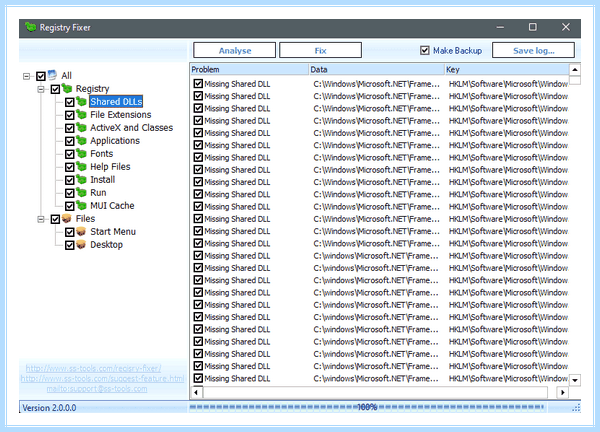This screenshot has height=432, width=600.
Task: Click the Fix button
Action: click(x=320, y=50)
